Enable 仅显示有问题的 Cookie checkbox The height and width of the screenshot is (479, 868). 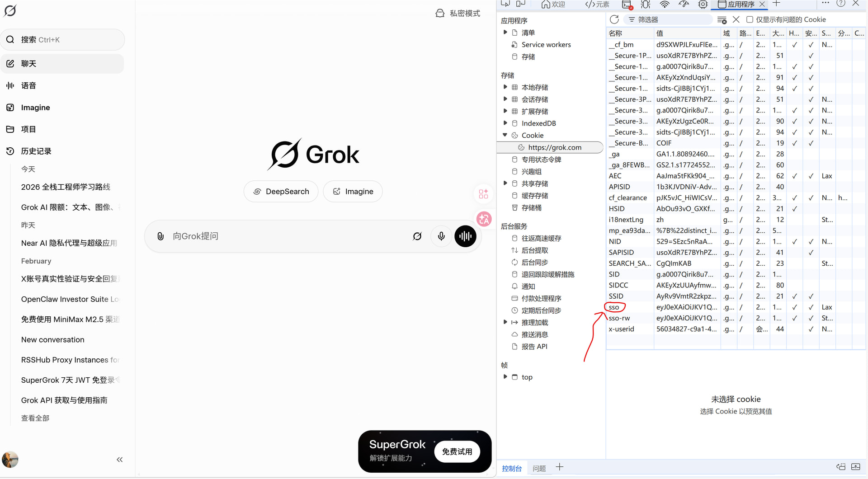750,19
